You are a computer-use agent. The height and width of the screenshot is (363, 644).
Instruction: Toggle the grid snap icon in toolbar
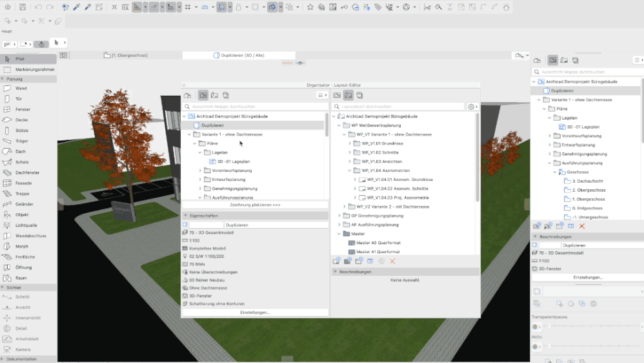188,7
